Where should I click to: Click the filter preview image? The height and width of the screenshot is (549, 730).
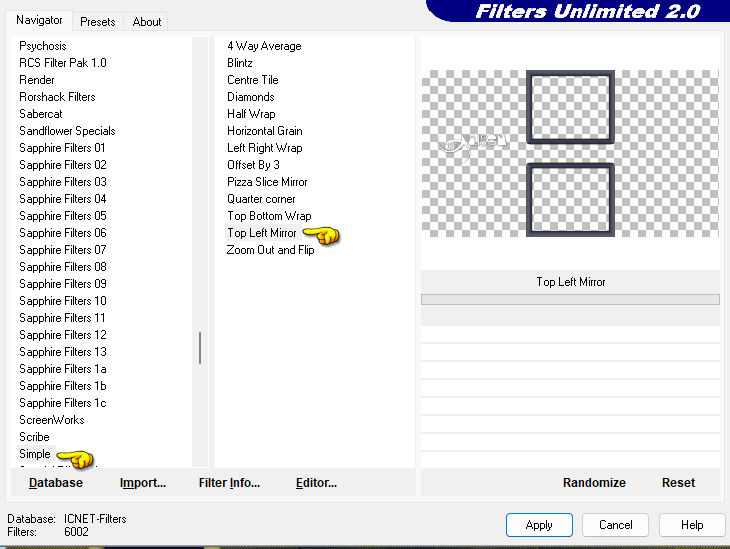[570, 153]
